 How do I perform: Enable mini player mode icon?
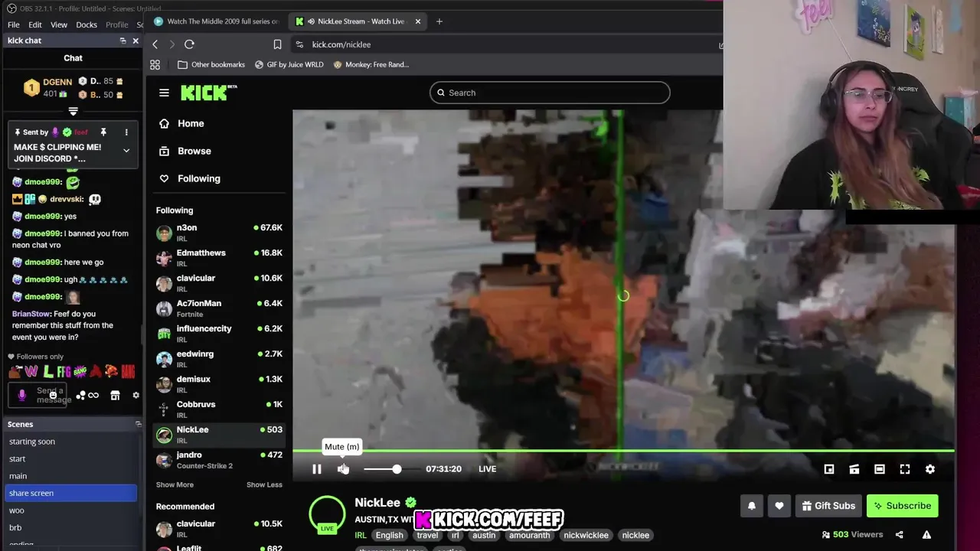click(828, 469)
